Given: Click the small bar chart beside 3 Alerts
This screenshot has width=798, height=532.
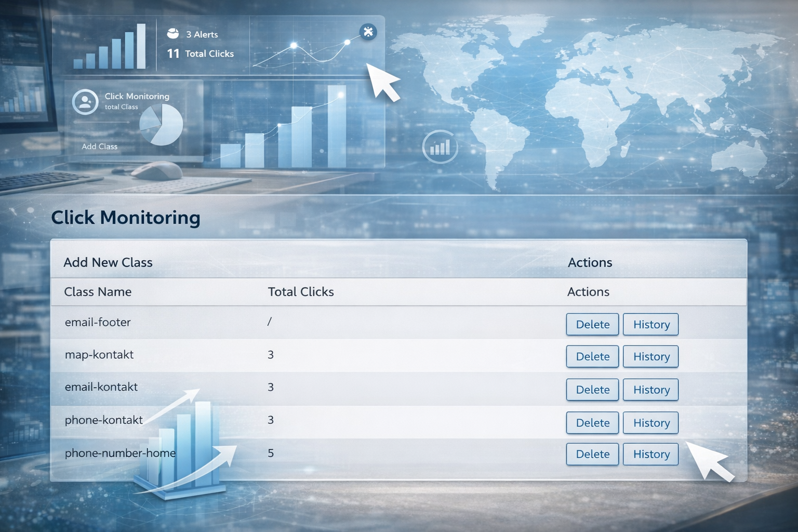Looking at the screenshot, I should 110,48.
